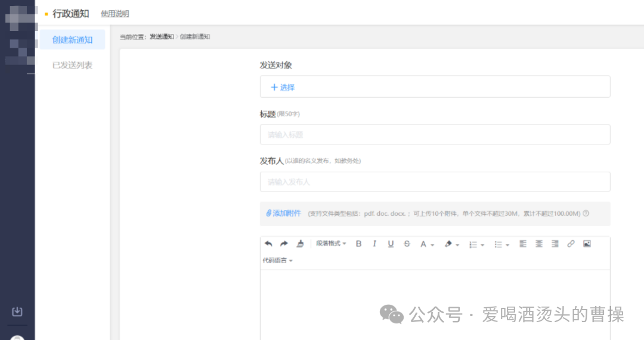The image size is (644, 340).
Task: Toggle bold formatting
Action: 358,244
